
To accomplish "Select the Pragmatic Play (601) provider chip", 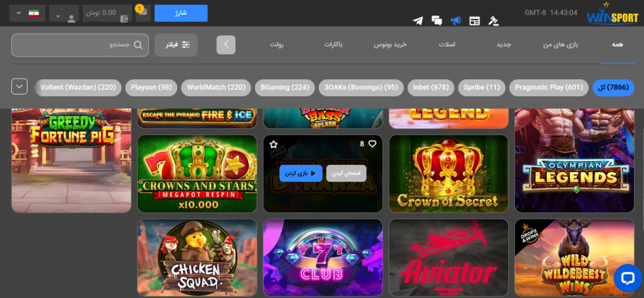I will point(548,87).
